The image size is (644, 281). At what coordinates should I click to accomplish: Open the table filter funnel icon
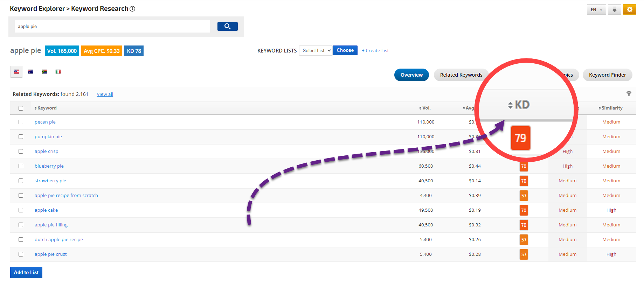click(629, 94)
